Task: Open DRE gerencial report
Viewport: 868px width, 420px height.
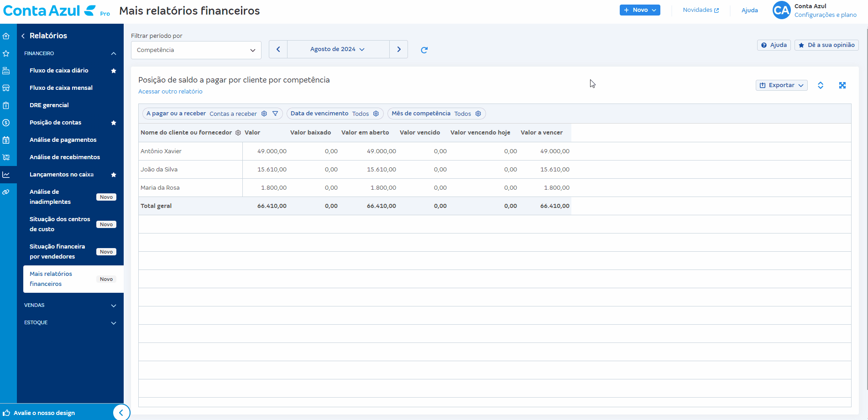Action: [x=49, y=105]
